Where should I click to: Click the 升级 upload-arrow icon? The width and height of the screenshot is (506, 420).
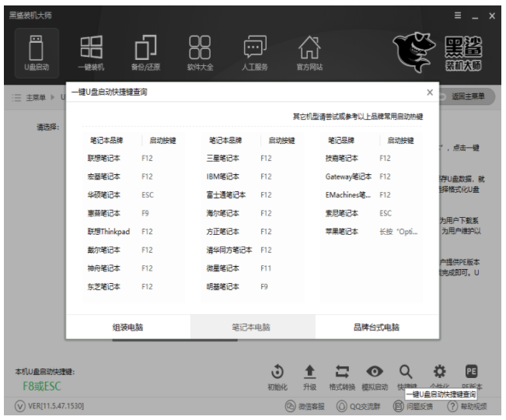[309, 372]
